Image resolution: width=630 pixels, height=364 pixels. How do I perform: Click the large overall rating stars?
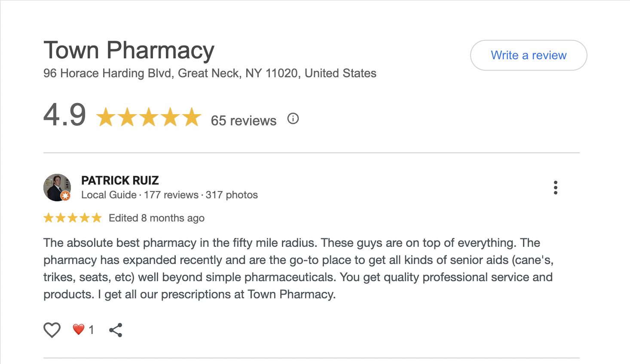point(149,117)
